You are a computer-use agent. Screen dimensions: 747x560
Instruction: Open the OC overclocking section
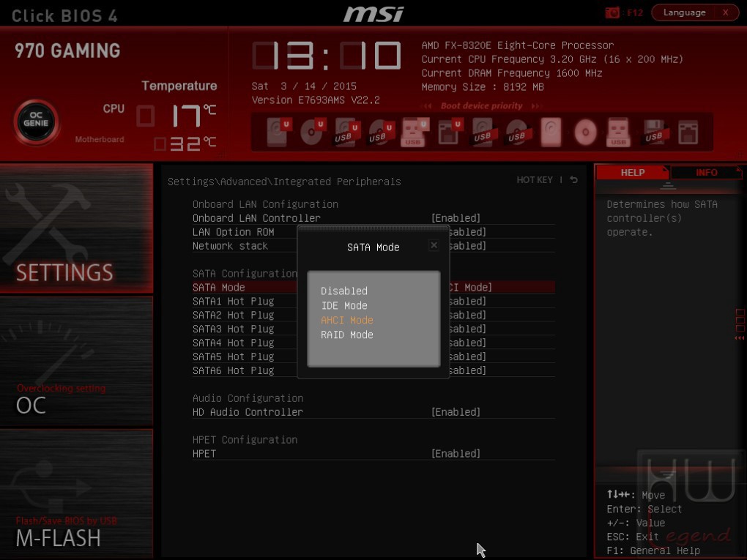coord(76,361)
